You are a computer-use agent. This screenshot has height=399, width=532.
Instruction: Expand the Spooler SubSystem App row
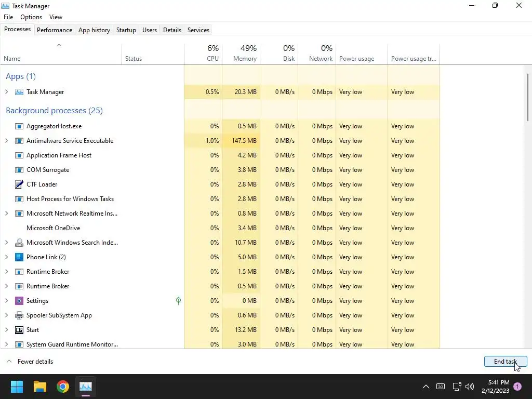tap(6, 315)
